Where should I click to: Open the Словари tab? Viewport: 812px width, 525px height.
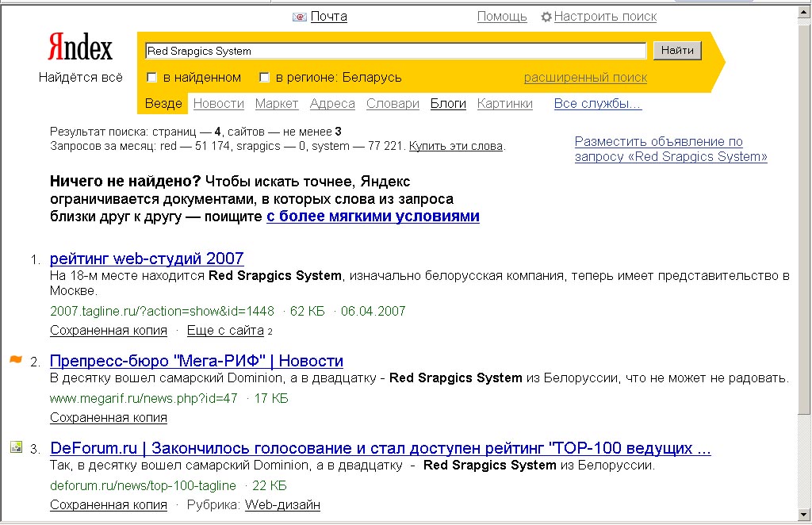393,104
